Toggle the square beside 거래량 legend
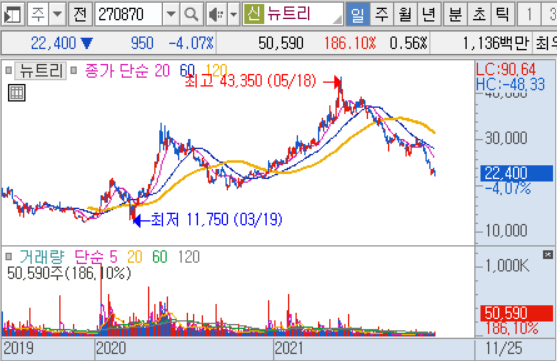557x361 pixels. pos(9,256)
